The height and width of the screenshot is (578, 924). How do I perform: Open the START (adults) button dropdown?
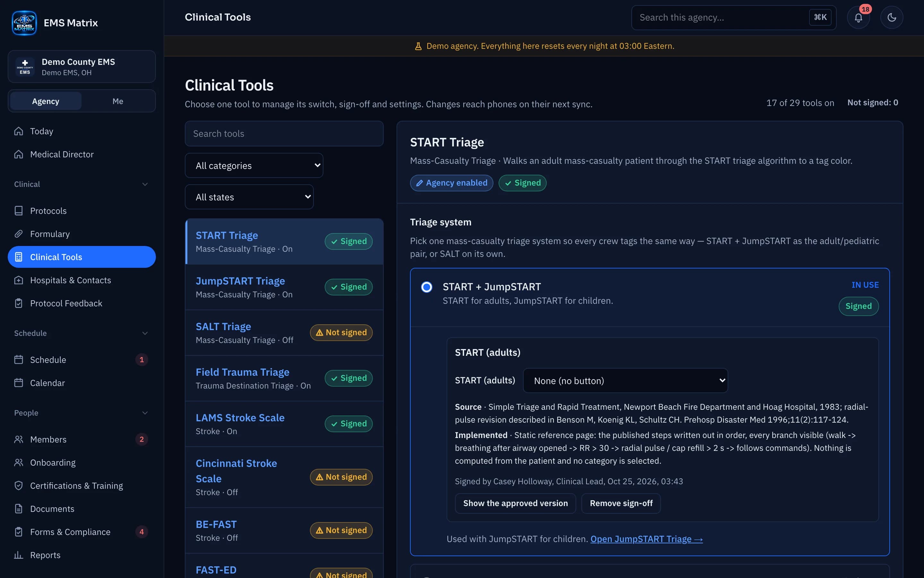click(625, 381)
